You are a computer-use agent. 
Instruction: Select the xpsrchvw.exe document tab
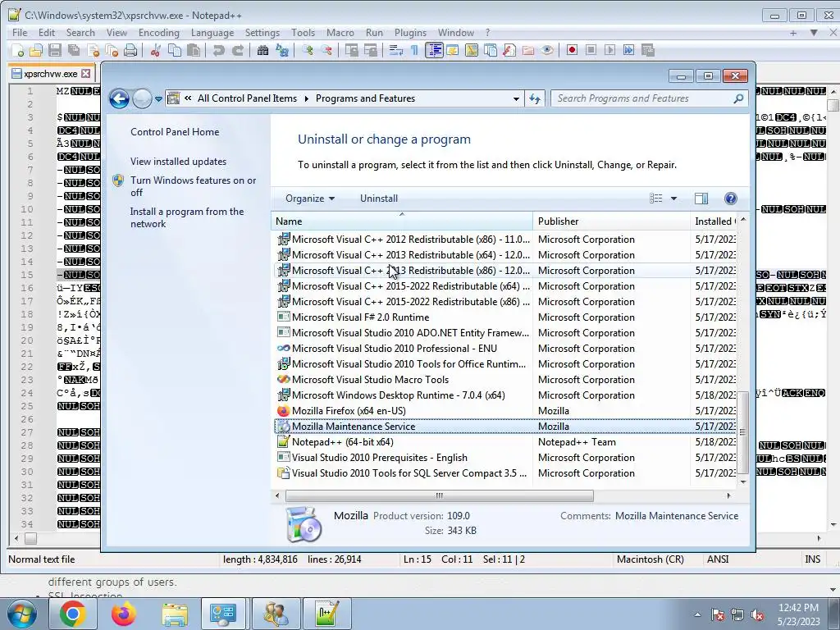click(51, 73)
